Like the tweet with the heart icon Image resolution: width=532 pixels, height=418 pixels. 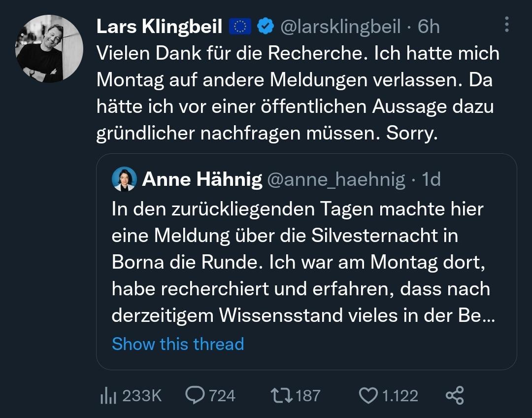click(367, 395)
